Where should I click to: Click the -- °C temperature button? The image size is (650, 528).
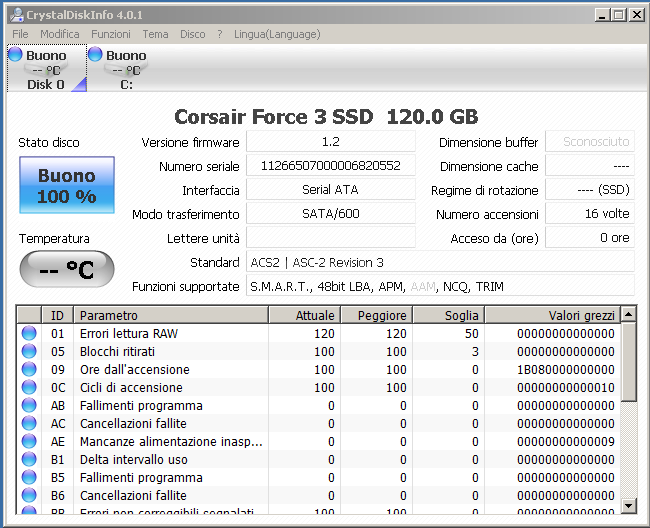tap(67, 269)
